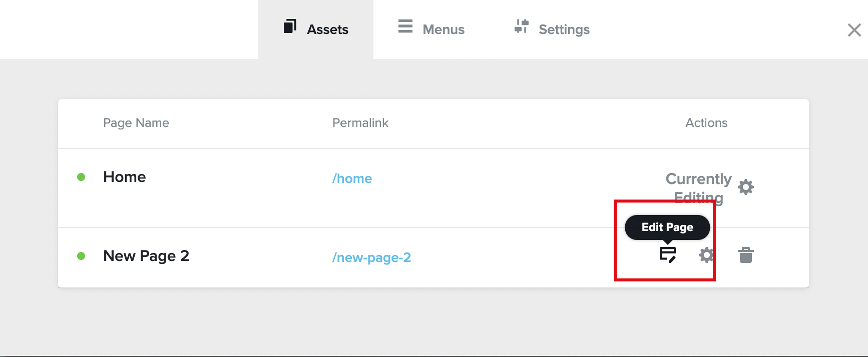Click the Home page name

[124, 177]
